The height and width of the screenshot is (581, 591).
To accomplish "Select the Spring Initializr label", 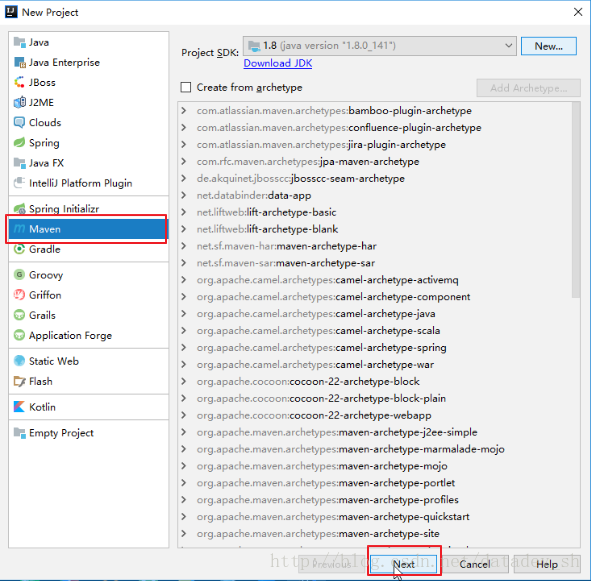I will (64, 209).
